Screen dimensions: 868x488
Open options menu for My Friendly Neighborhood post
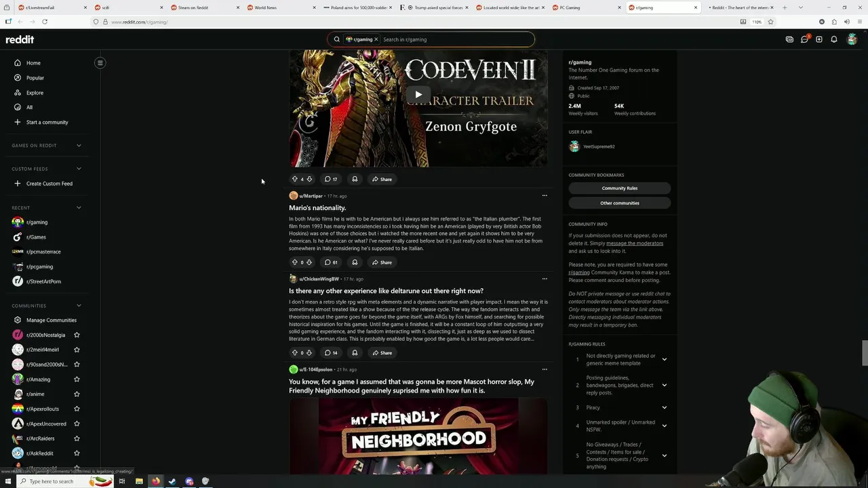(545, 369)
